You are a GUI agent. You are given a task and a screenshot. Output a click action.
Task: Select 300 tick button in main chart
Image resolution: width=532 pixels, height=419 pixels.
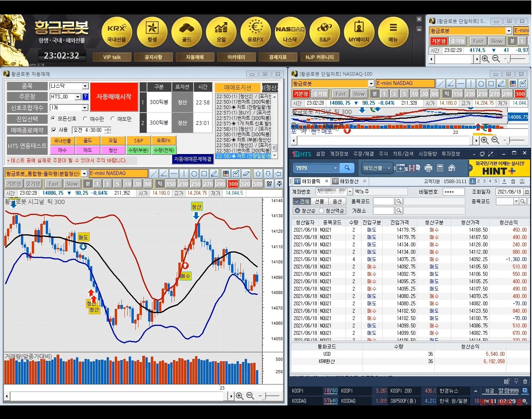(233, 184)
